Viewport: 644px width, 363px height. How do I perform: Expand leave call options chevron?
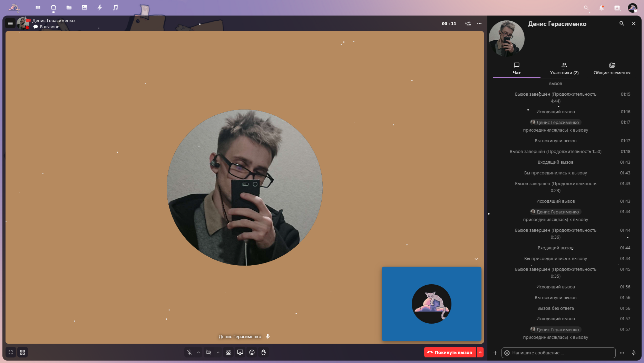pyautogui.click(x=480, y=352)
